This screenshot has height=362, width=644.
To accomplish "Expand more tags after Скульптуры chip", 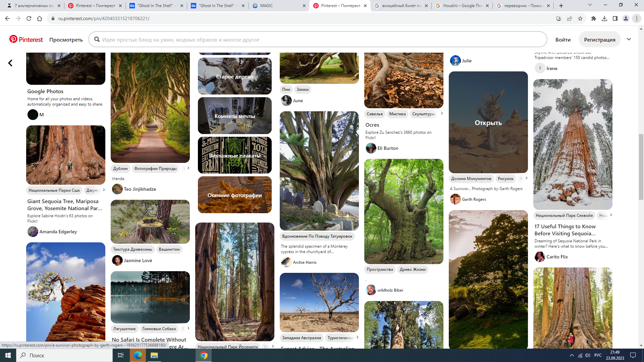I will pos(442,113).
